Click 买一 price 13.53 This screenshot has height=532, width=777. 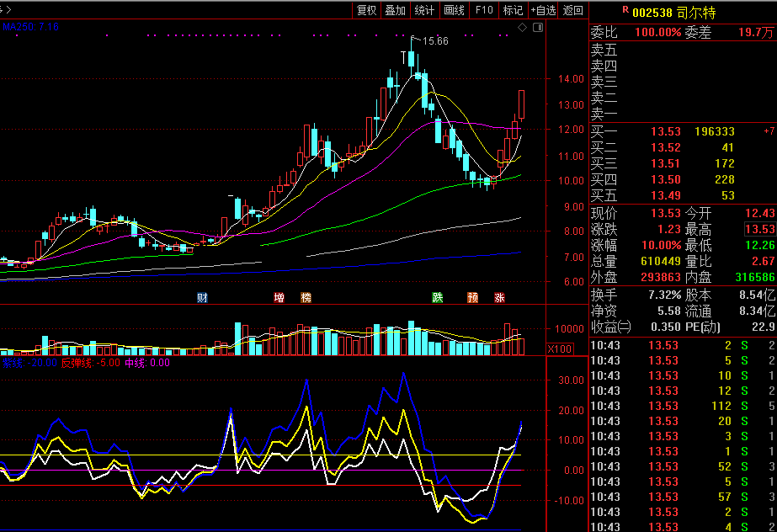[666, 132]
